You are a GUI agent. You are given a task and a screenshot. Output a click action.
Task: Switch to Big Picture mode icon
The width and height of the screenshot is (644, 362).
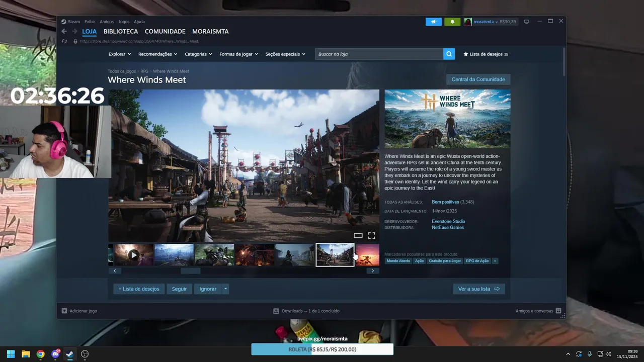click(x=527, y=22)
